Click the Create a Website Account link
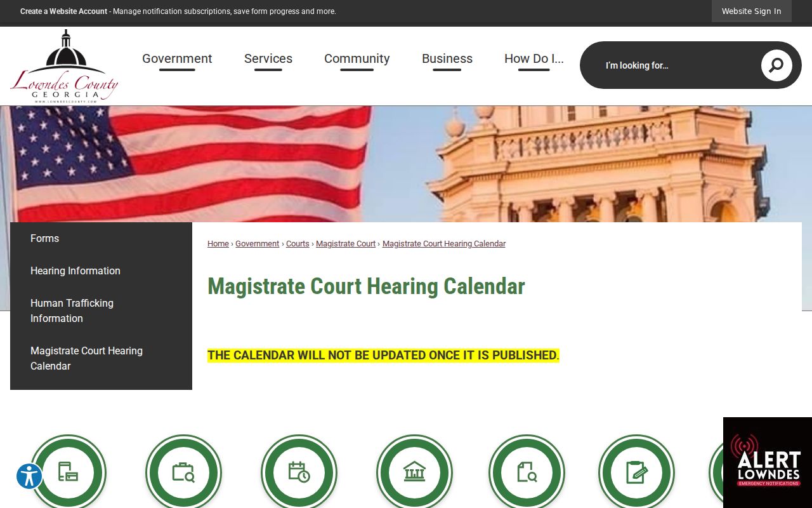Screen dimensions: 812x508 click(63, 11)
